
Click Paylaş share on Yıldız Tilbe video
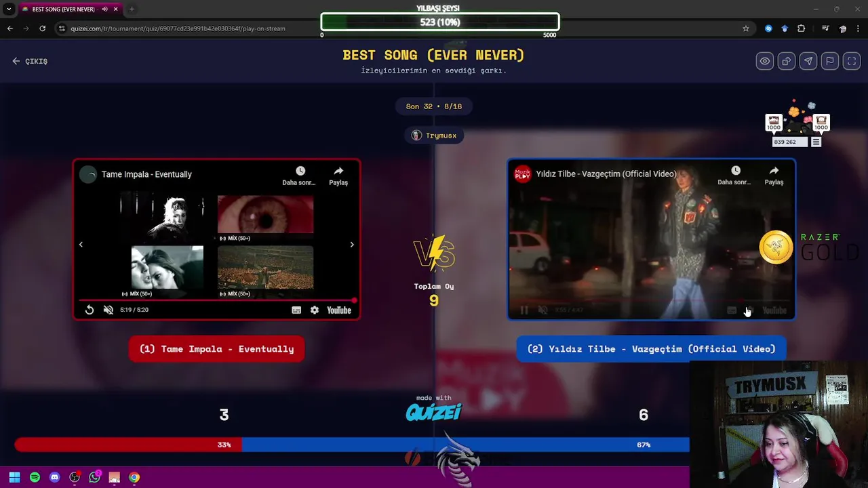(774, 175)
